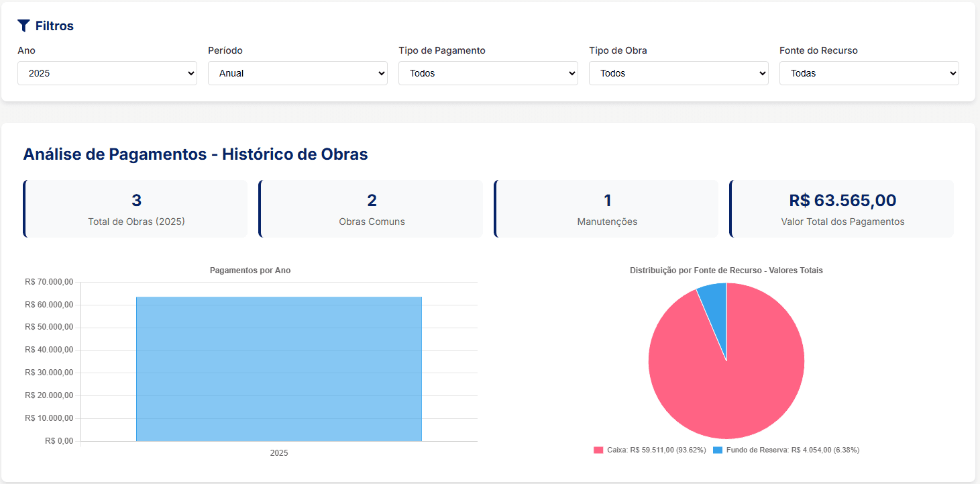Click the Análise de Pagamentos heading

pos(195,154)
